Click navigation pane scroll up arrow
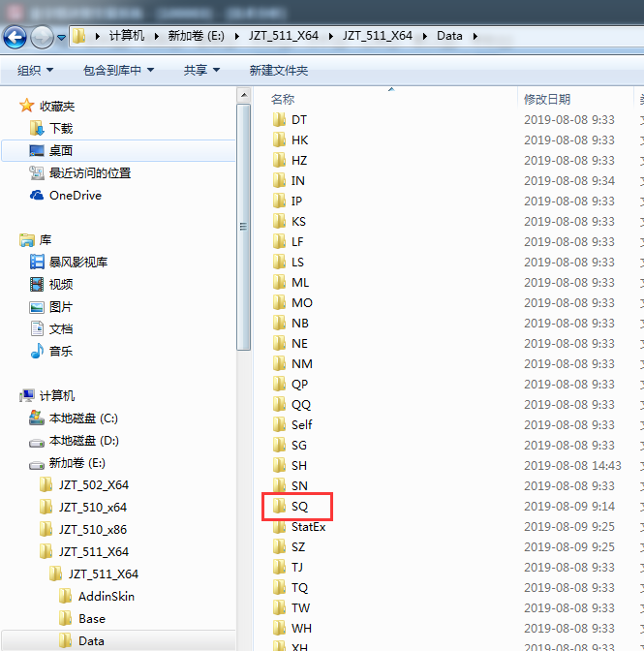644x651 pixels. point(244,96)
